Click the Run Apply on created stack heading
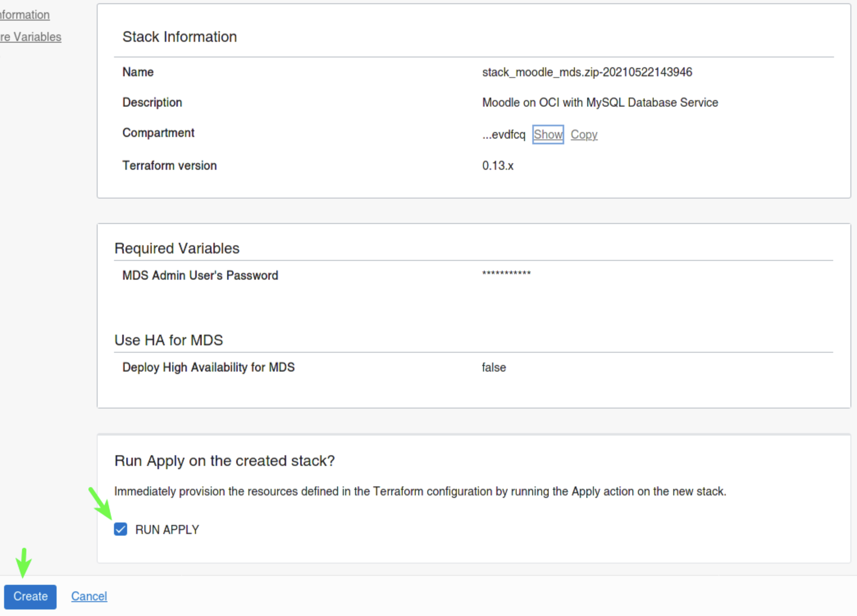The height and width of the screenshot is (616, 857). [x=224, y=461]
